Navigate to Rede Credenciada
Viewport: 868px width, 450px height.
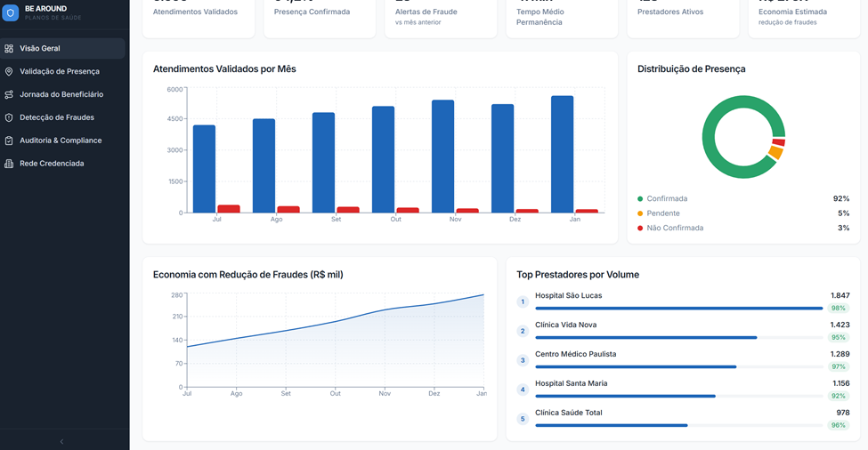point(62,164)
